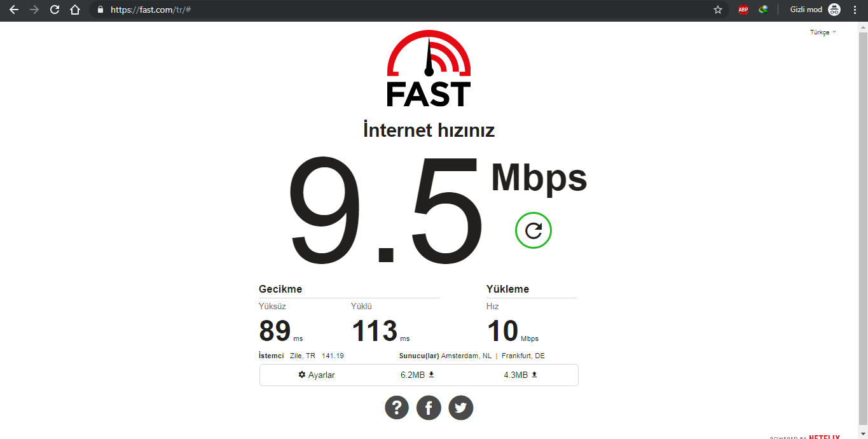Reload the page in browser toolbar

click(55, 10)
